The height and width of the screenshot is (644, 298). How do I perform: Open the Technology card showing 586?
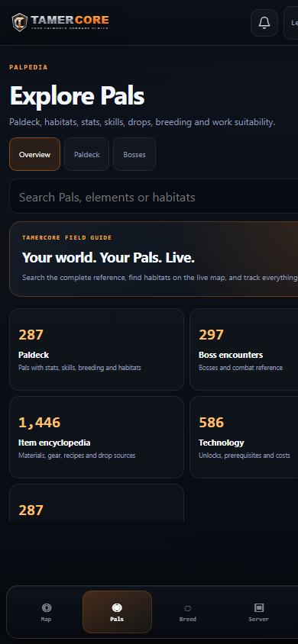244,437
